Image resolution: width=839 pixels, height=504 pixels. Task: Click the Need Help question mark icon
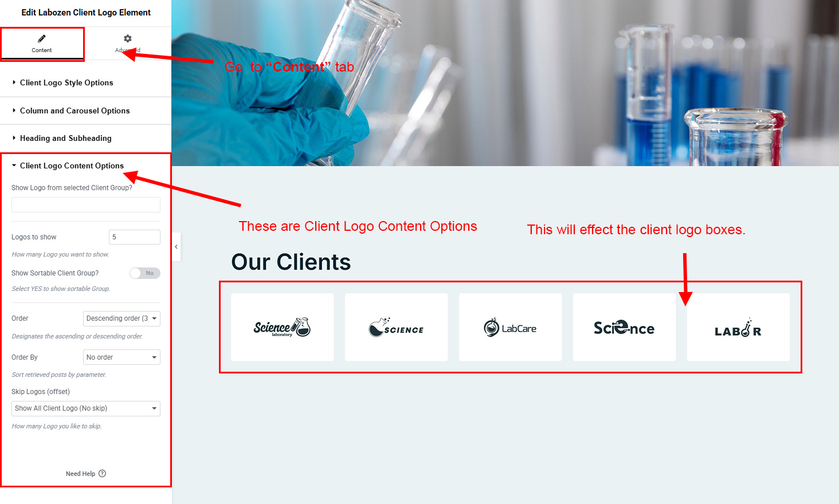[x=102, y=474]
